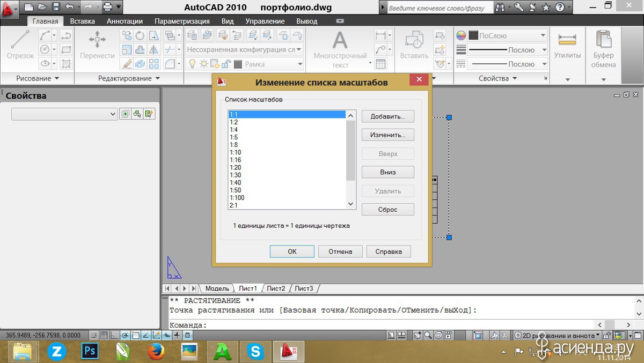The height and width of the screenshot is (363, 644).
Task: Click the Буфер обмена paste icon
Action: click(604, 49)
